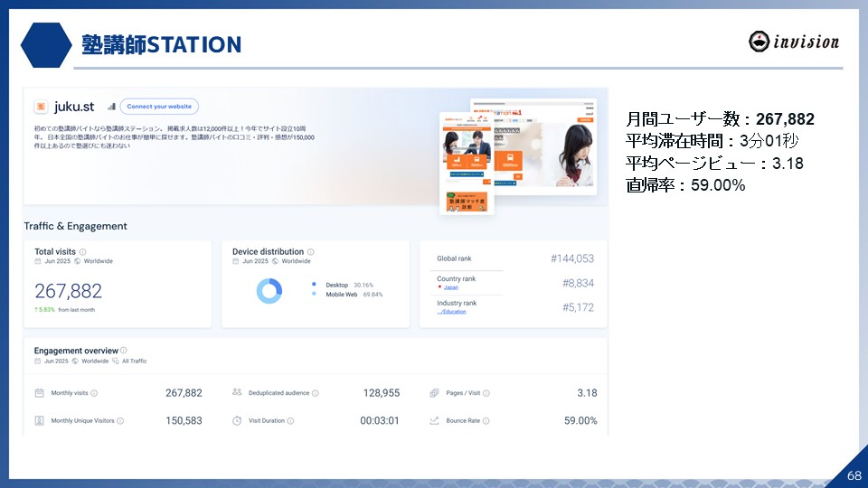Click the calendar icon in Device distribution card
The image size is (868, 488).
[235, 261]
